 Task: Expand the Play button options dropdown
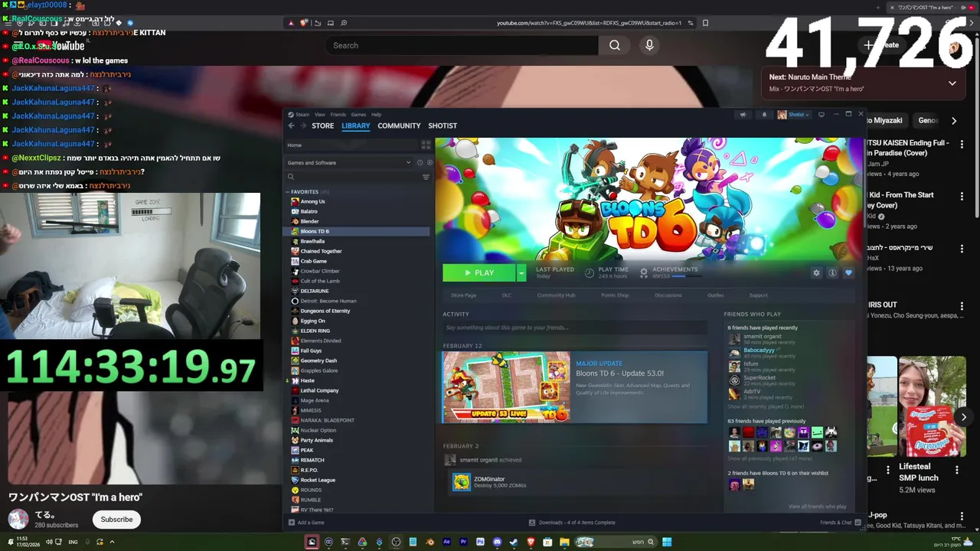pyautogui.click(x=521, y=273)
